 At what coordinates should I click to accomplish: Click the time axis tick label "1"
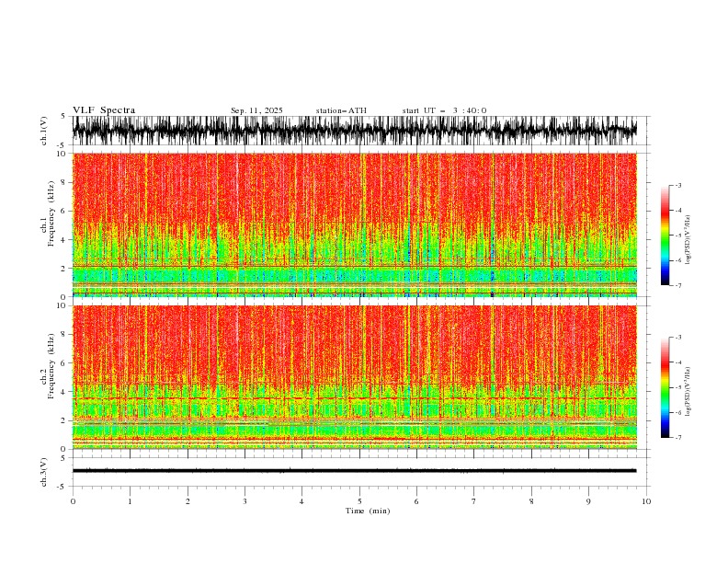tap(130, 501)
